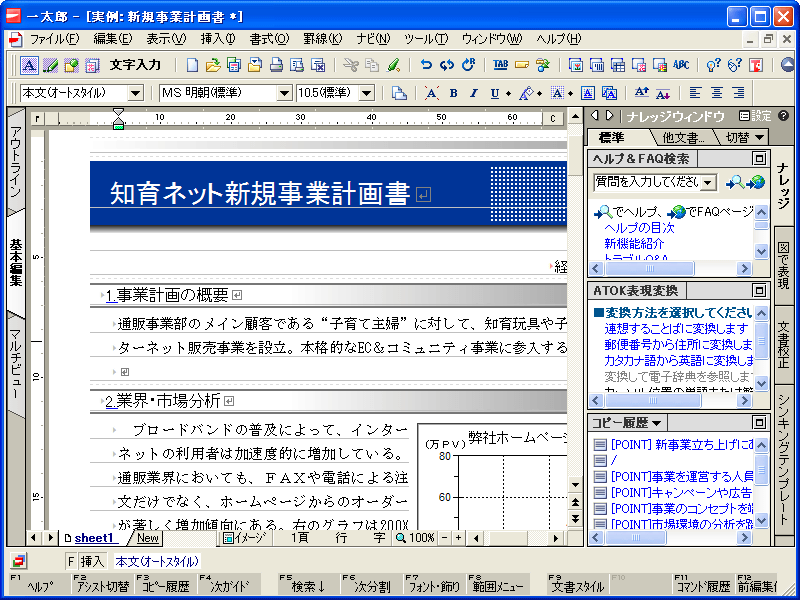800x600 pixels.
Task: Expand the underline style dropdown arrow
Action: [x=508, y=93]
